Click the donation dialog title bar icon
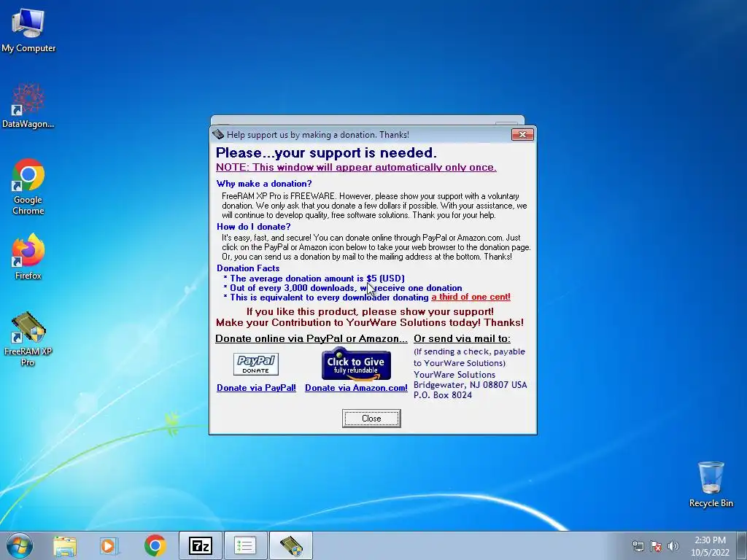The image size is (747, 560). click(x=218, y=135)
